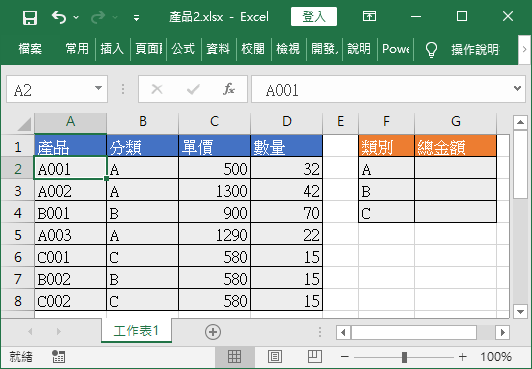Click the 單價 header cell

point(214,147)
